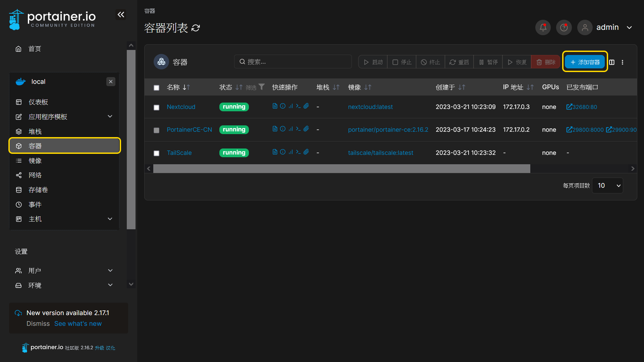Inspect the Nextcloud container
This screenshot has height=362, width=644.
click(283, 106)
